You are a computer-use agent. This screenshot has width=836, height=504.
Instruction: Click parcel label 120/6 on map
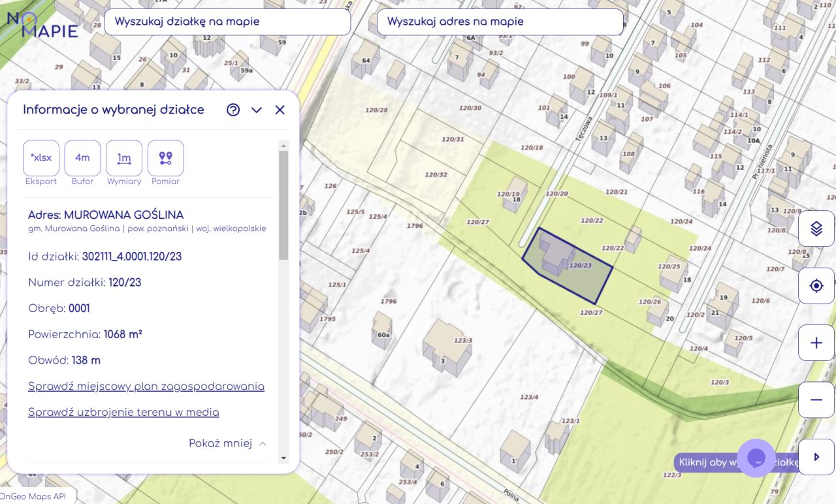(x=761, y=301)
